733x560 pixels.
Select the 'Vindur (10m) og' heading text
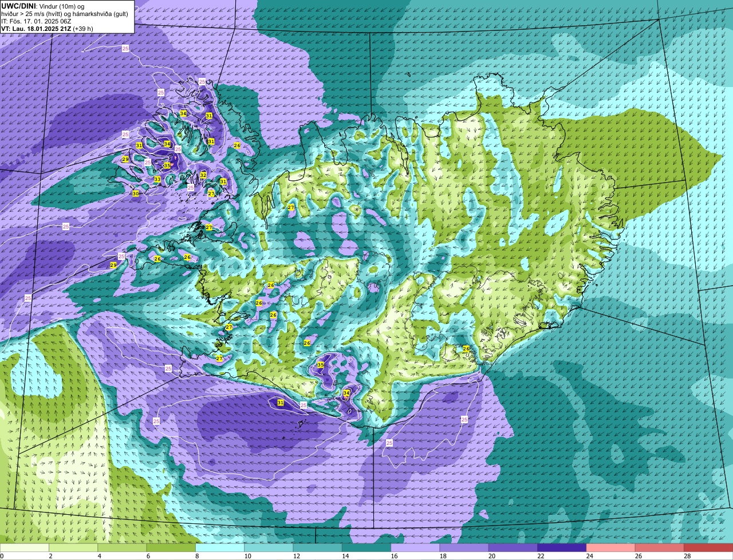(62, 6)
